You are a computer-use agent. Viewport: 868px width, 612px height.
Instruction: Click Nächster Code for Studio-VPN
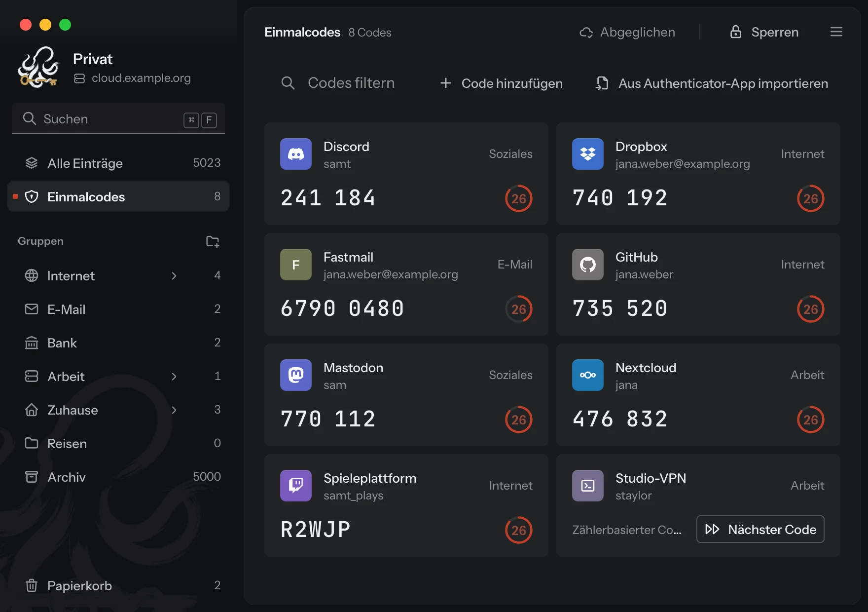[x=760, y=529]
